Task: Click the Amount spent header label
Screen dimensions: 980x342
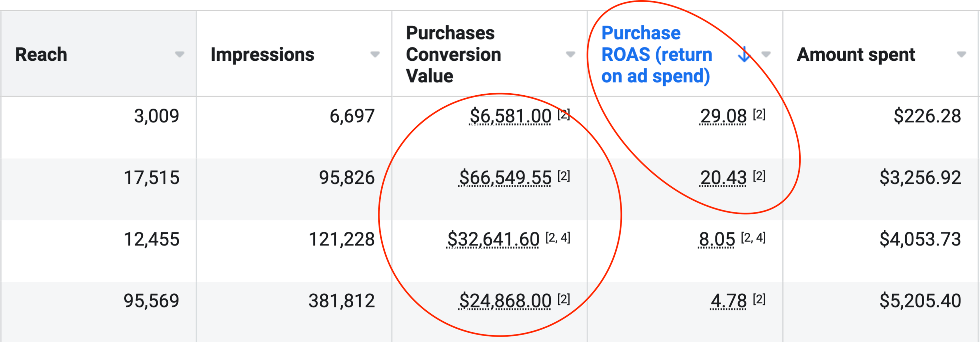Action: point(856,54)
